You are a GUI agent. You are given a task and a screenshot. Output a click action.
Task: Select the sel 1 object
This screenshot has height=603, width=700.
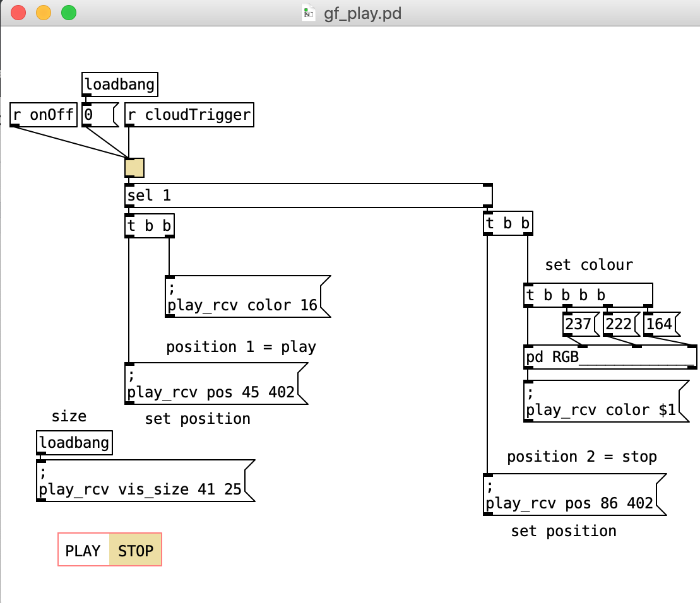pos(308,196)
